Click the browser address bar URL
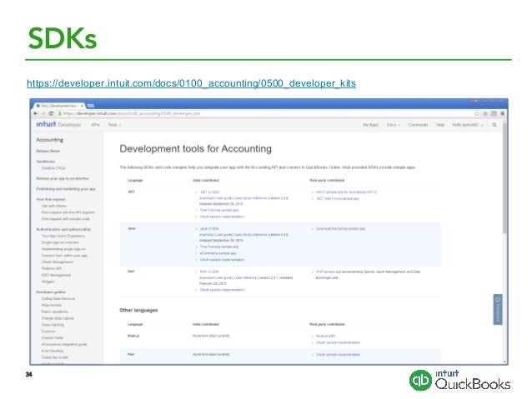This screenshot has width=532, height=399. [132, 113]
